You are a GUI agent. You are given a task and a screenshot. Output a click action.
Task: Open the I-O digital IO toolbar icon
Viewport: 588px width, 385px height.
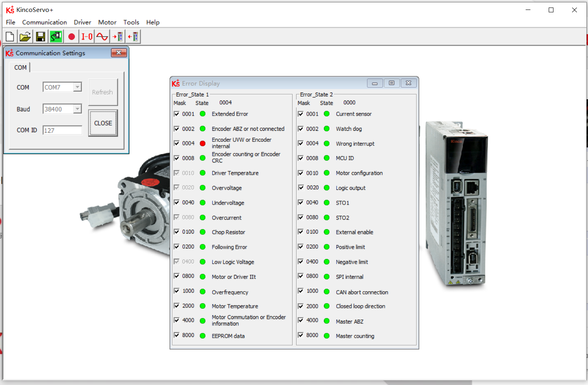click(x=87, y=37)
